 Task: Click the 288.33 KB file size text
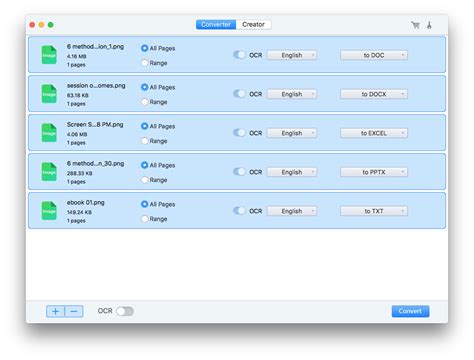80,173
